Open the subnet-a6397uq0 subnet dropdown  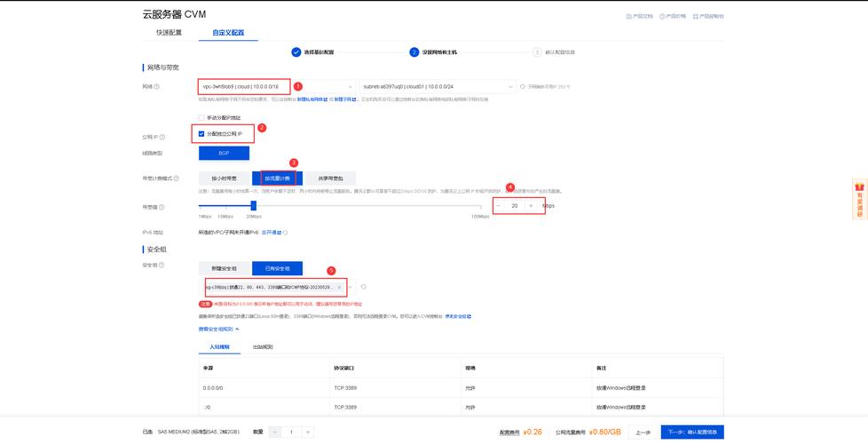point(438,86)
